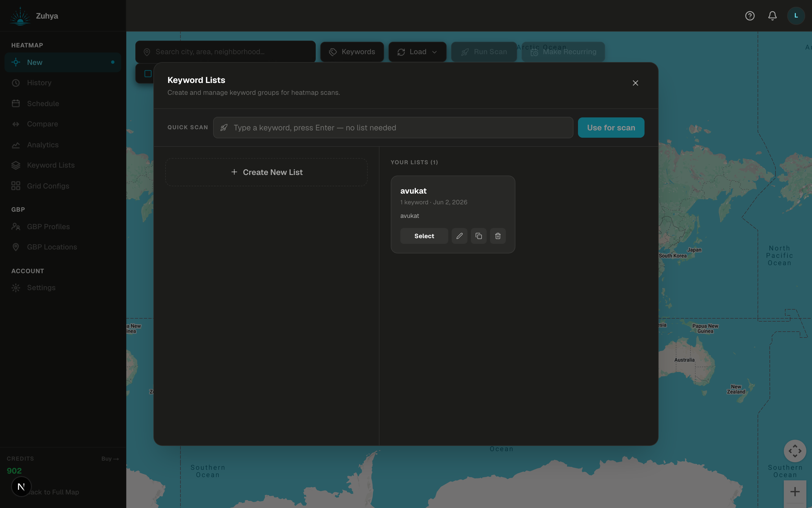The width and height of the screenshot is (812, 508).
Task: Open Keyword Lists in the sidebar
Action: (63, 165)
